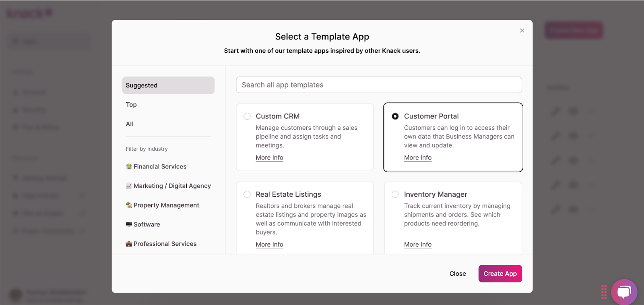
Task: Click the dotted grip handle beside chat
Action: pos(604,292)
